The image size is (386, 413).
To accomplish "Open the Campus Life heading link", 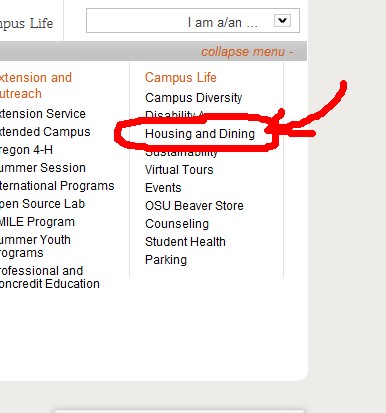I will tap(181, 77).
